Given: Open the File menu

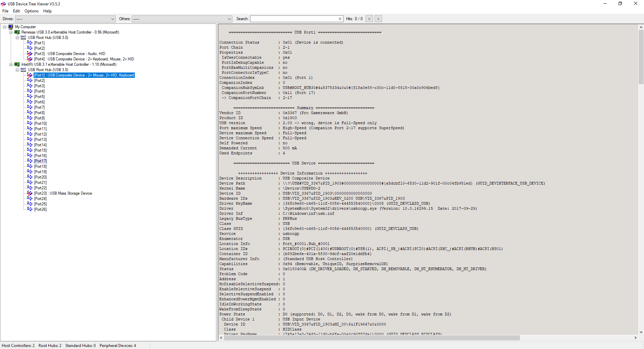Looking at the screenshot, I should [5, 11].
